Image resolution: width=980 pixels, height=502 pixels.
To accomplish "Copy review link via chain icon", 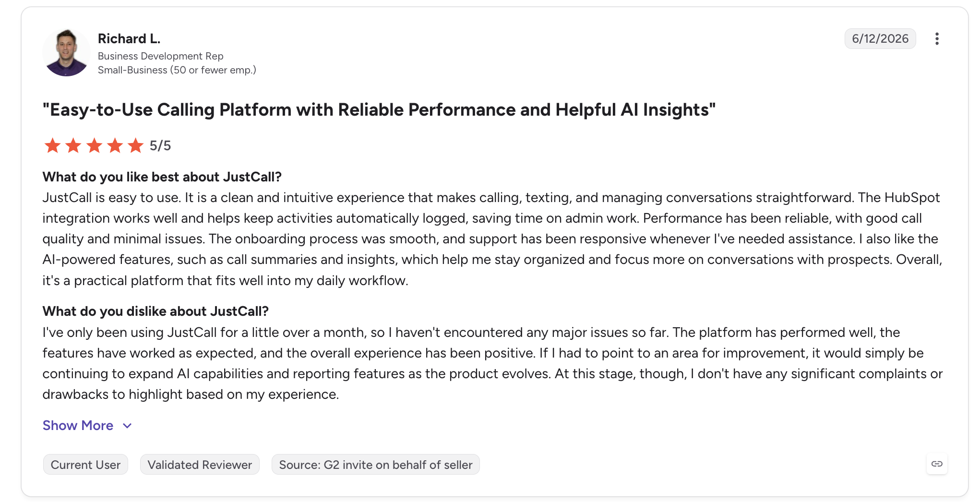I will 937,464.
